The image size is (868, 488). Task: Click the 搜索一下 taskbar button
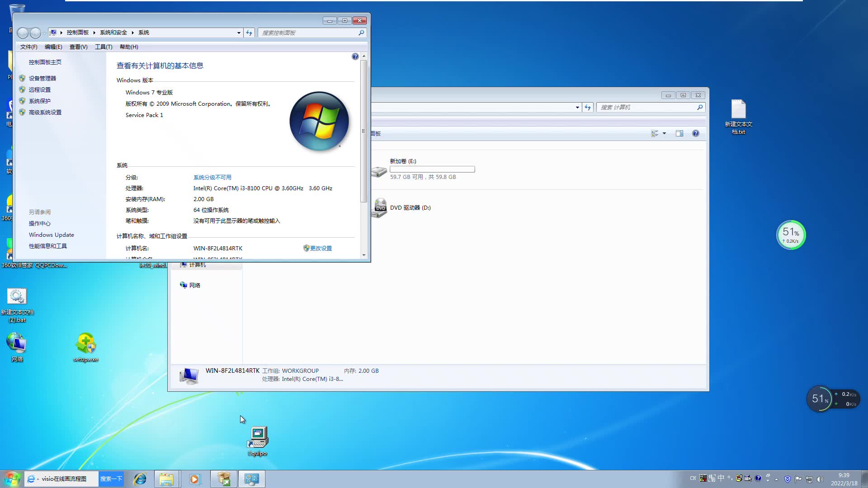pyautogui.click(x=111, y=479)
